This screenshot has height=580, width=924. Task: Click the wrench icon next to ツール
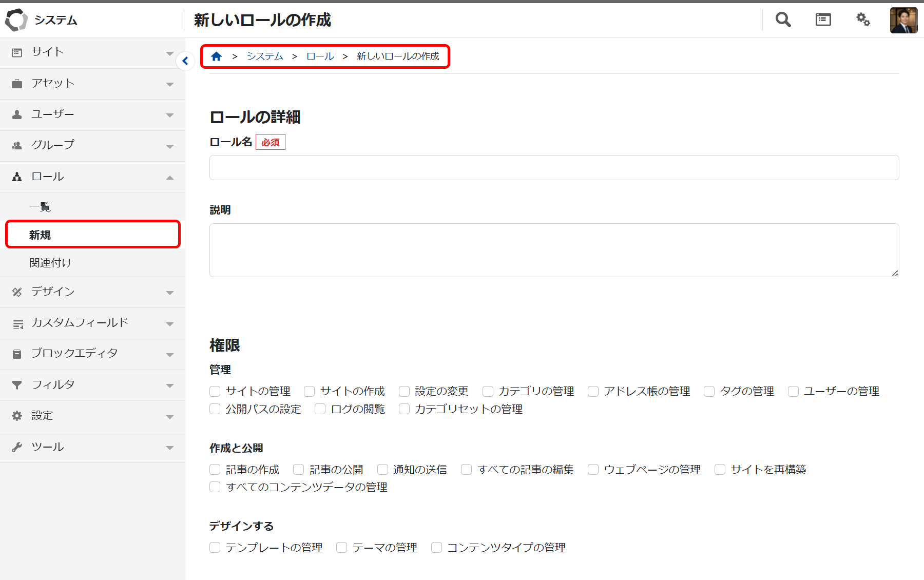[x=17, y=447]
